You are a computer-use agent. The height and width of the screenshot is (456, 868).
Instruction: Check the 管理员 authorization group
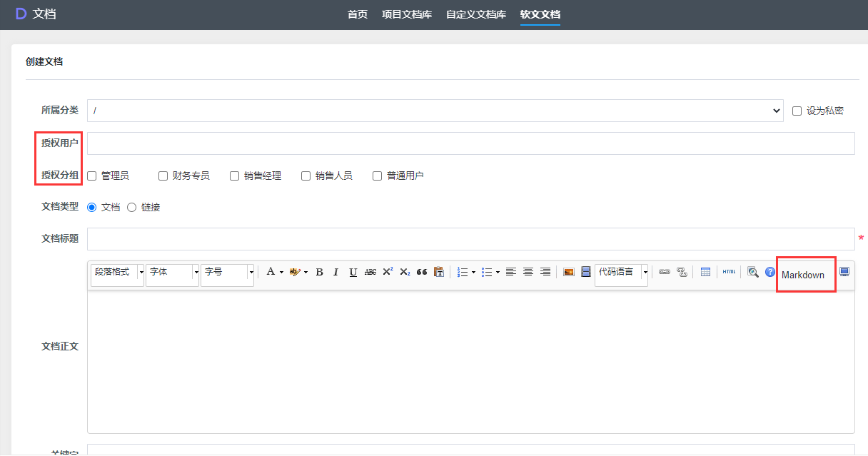[x=92, y=176]
